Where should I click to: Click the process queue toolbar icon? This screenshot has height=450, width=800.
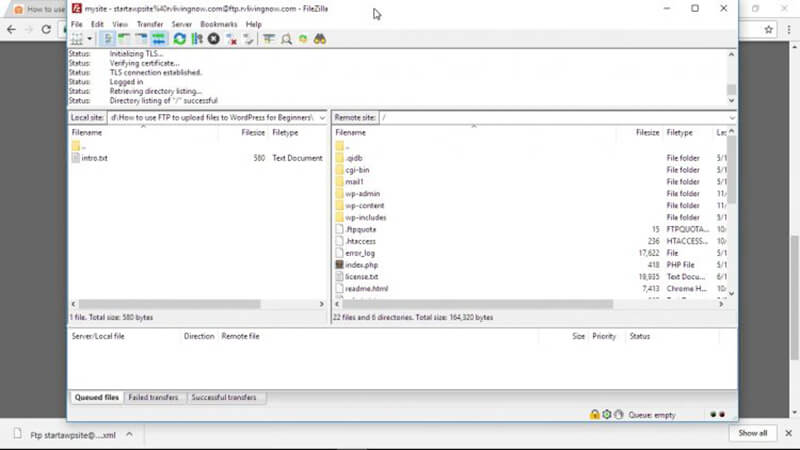click(197, 39)
